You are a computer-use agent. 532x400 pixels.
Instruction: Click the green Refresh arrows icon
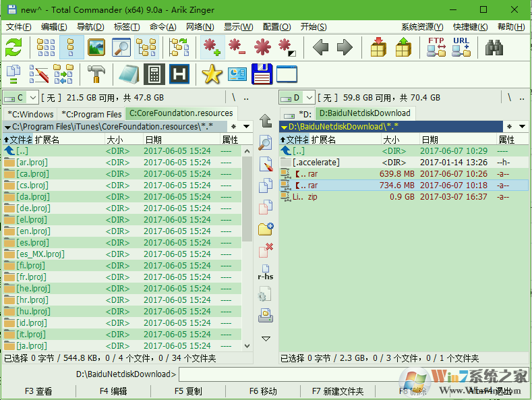point(13,47)
